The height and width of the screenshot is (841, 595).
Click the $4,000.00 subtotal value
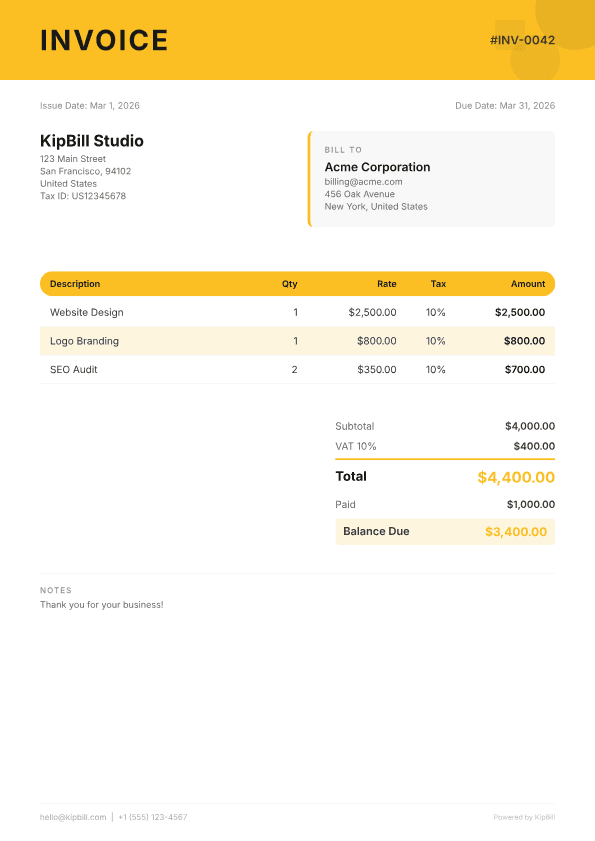tap(530, 426)
